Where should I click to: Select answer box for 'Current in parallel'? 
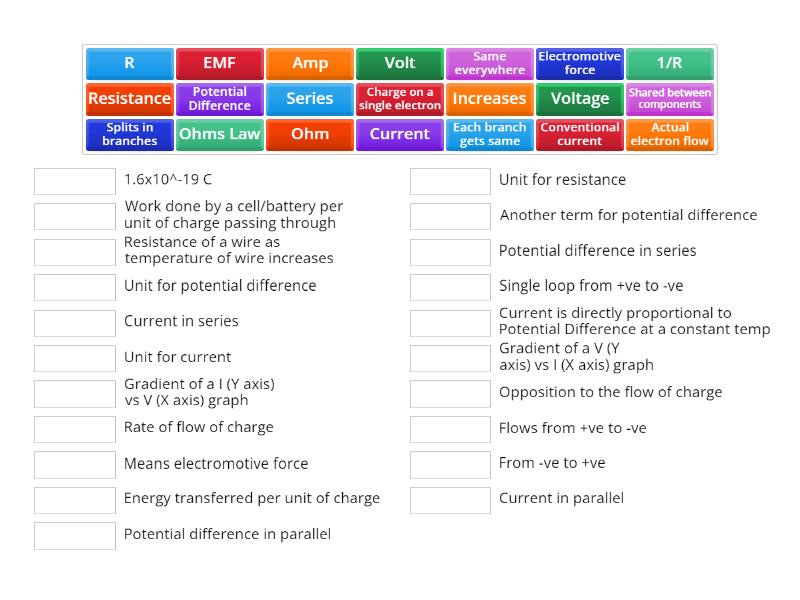(450, 500)
